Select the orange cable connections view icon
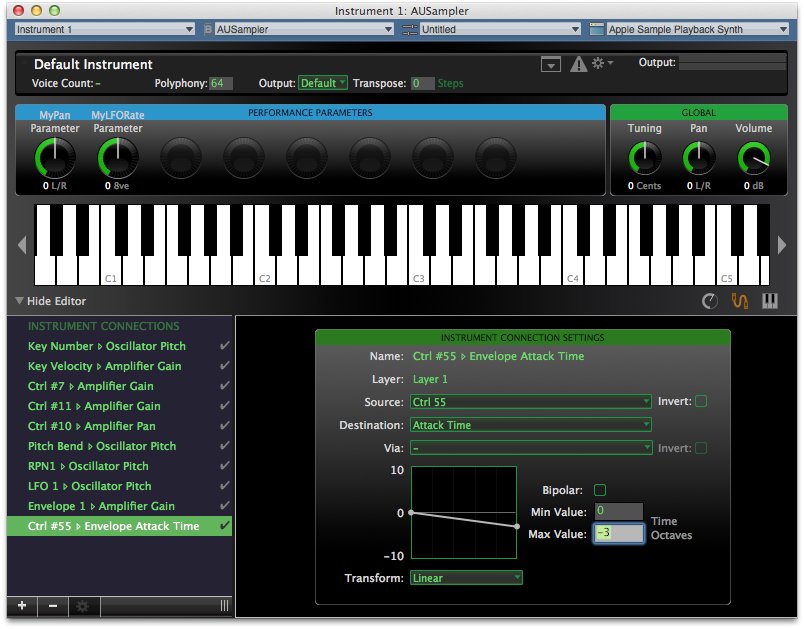Image resolution: width=804 pixels, height=629 pixels. click(x=740, y=300)
